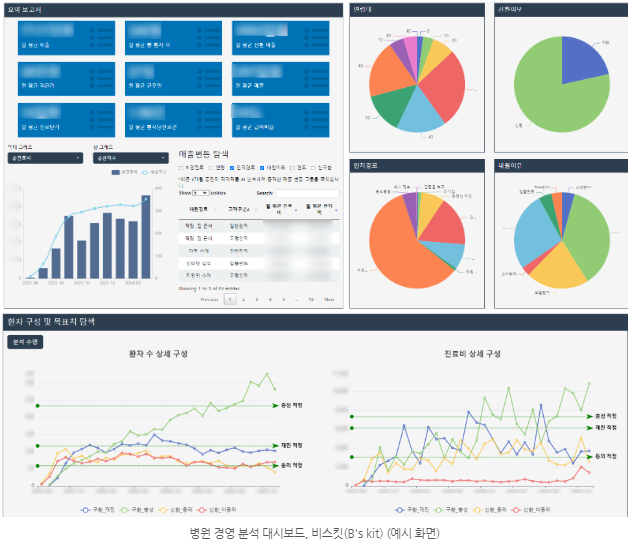628x540 pixels.
Task: Click the bar series legend icon
Action: (115, 172)
